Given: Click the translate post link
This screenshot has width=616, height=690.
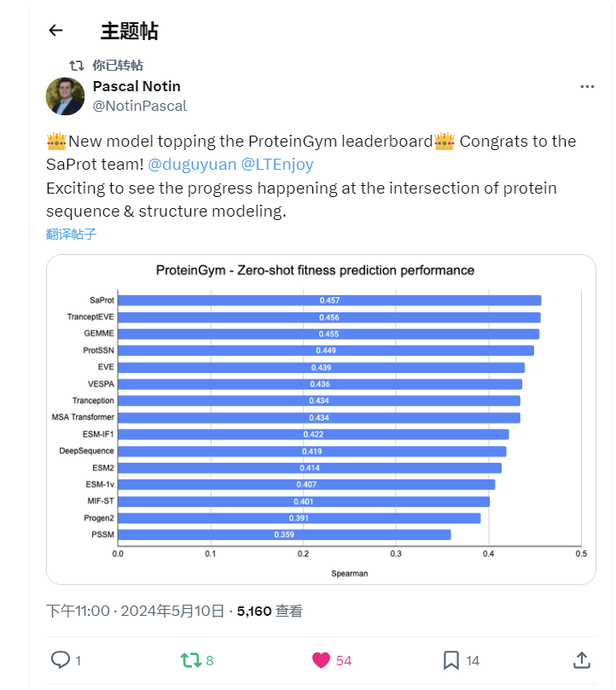Looking at the screenshot, I should (72, 234).
